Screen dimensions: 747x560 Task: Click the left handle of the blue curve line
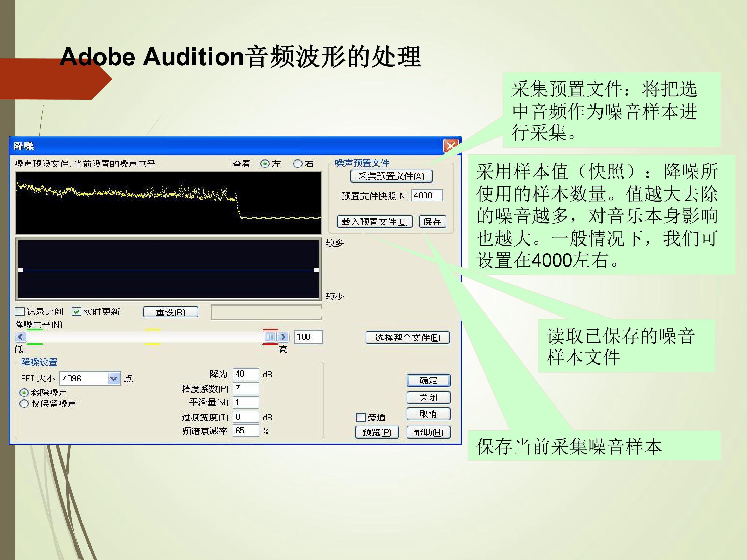click(x=20, y=269)
